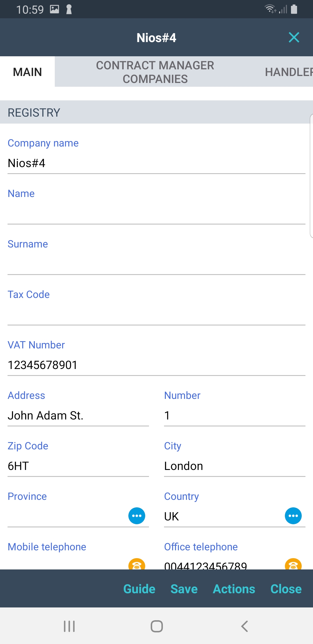Open the Handler tab
313x644 pixels.
tap(288, 72)
